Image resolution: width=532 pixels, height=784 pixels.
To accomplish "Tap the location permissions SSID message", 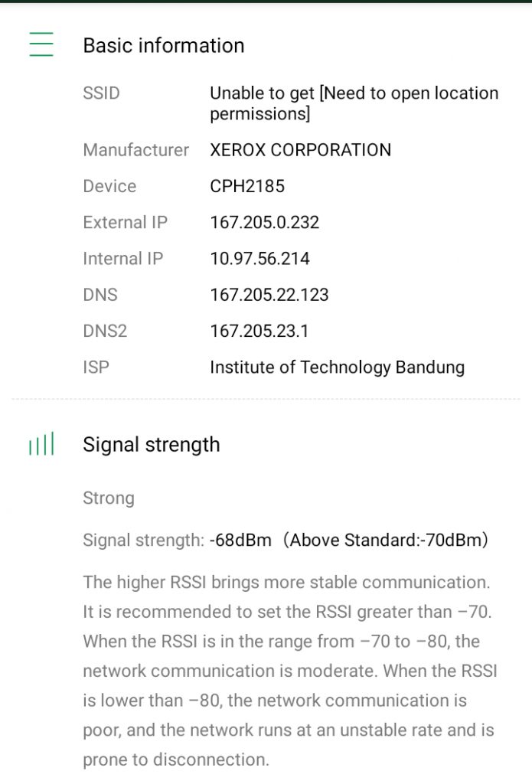I will (x=354, y=103).
